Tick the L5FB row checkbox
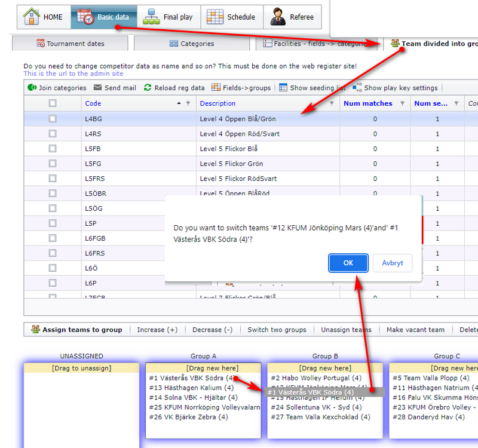The width and height of the screenshot is (478, 448). pos(53,148)
